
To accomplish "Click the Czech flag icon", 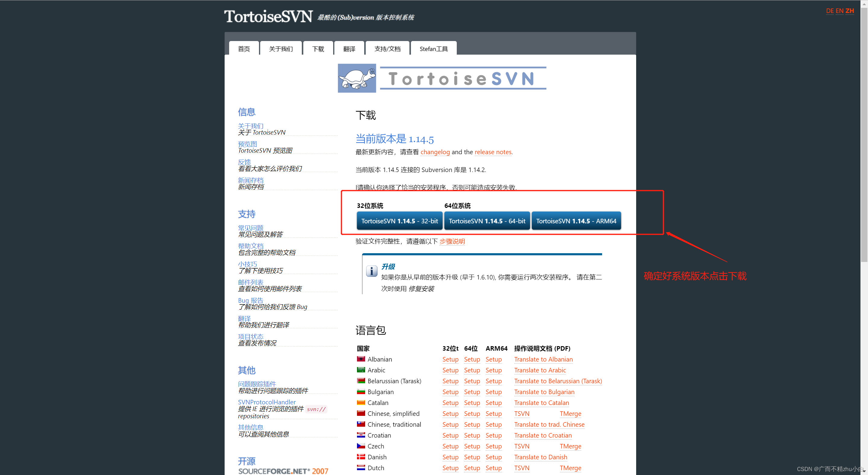I will click(361, 446).
